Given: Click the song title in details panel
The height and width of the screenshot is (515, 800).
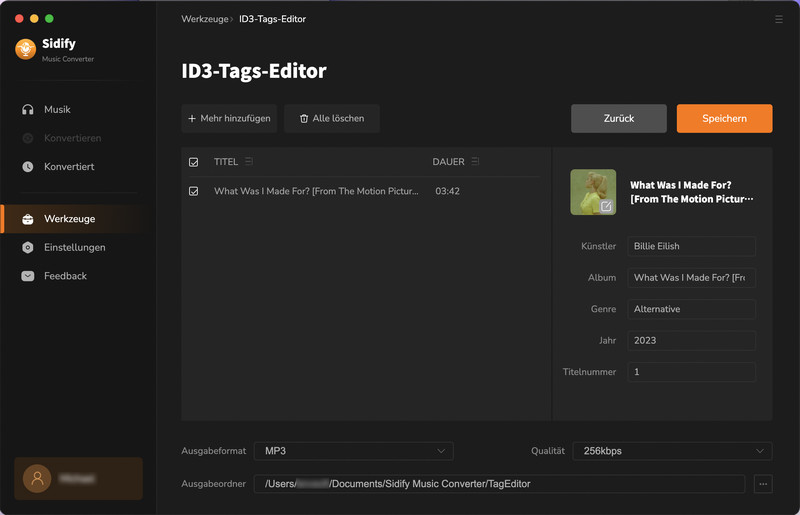Looking at the screenshot, I should tap(691, 192).
